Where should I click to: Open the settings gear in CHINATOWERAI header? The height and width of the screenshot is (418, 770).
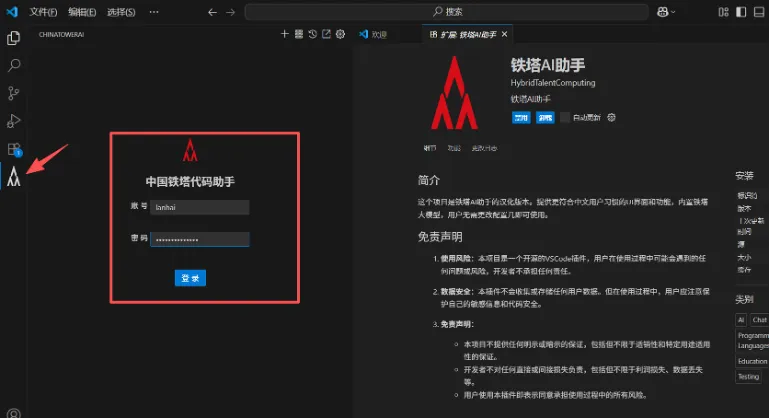(x=340, y=34)
